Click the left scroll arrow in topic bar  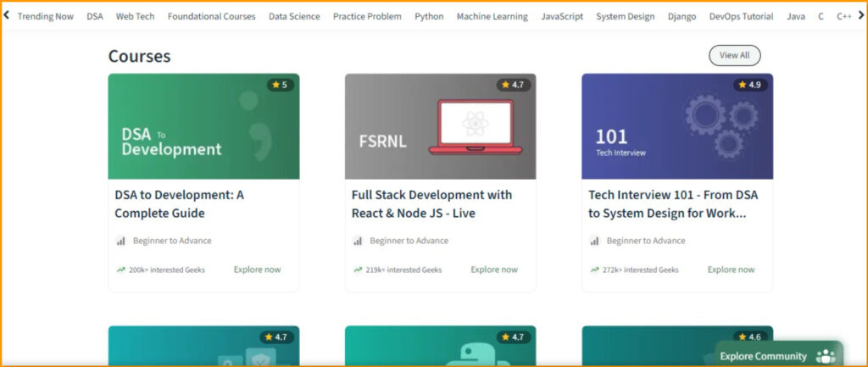pos(7,16)
